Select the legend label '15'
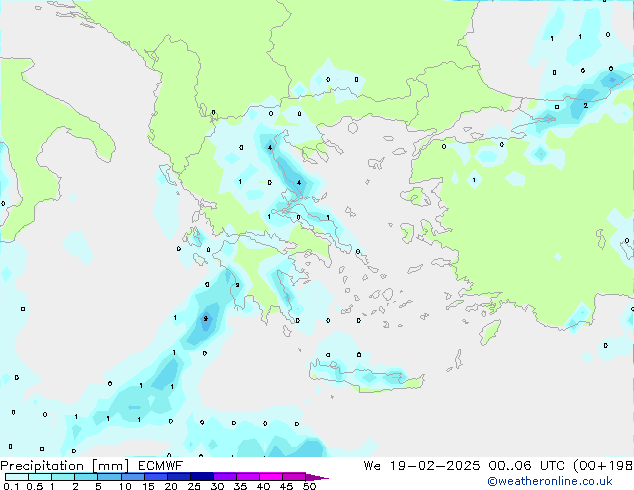This screenshot has height=490, width=634. tap(148, 486)
